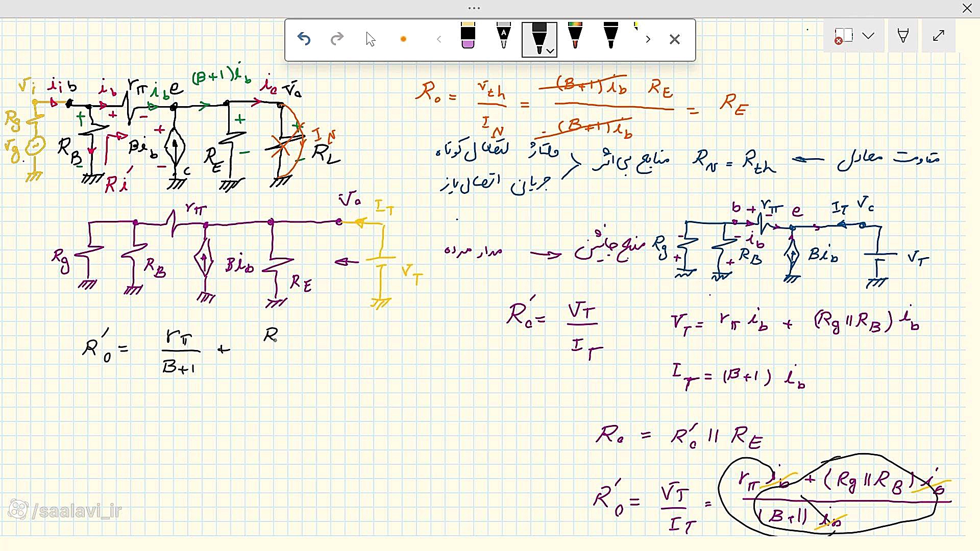
Task: Open selected black pen options dropdown arrow
Action: pyautogui.click(x=550, y=51)
